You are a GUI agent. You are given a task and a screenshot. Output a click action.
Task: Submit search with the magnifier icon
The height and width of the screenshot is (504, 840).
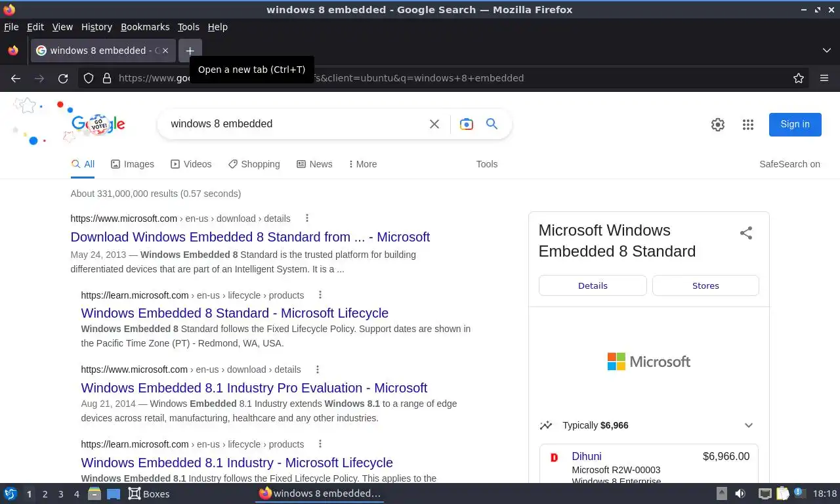pyautogui.click(x=492, y=123)
